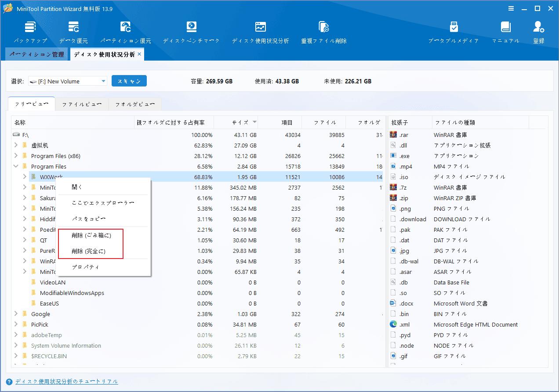Click the .zip WinRAR ZIP icon
Image resolution: width=559 pixels, height=392 pixels.
(x=393, y=198)
